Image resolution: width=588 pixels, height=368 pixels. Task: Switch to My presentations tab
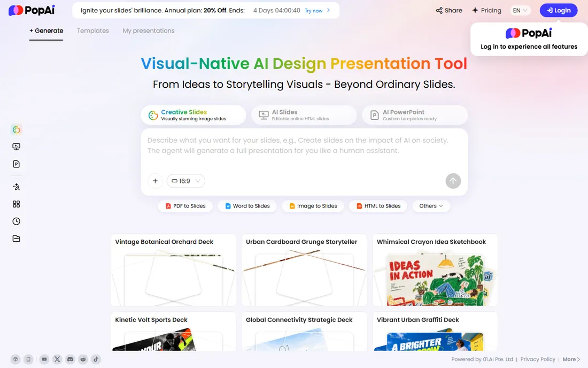(149, 31)
